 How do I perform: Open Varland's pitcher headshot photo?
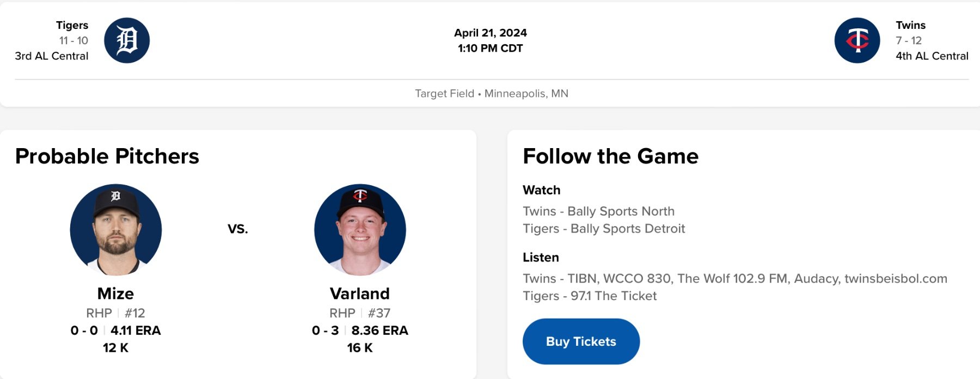click(360, 230)
